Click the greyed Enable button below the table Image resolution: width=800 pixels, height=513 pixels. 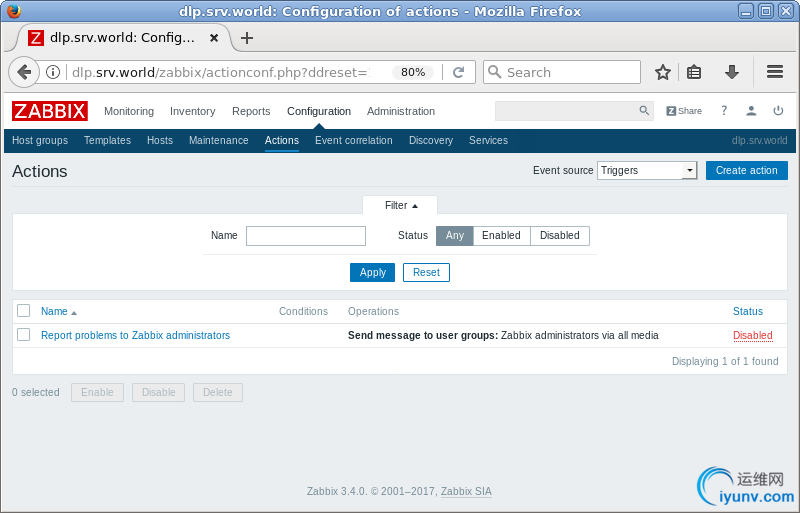pos(97,393)
